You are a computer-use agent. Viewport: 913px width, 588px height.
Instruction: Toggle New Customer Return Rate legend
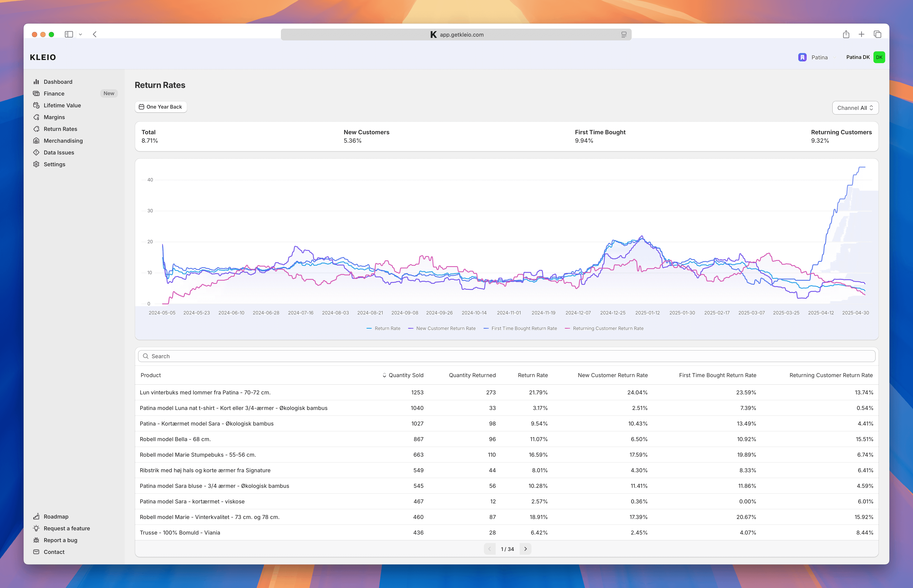click(442, 328)
